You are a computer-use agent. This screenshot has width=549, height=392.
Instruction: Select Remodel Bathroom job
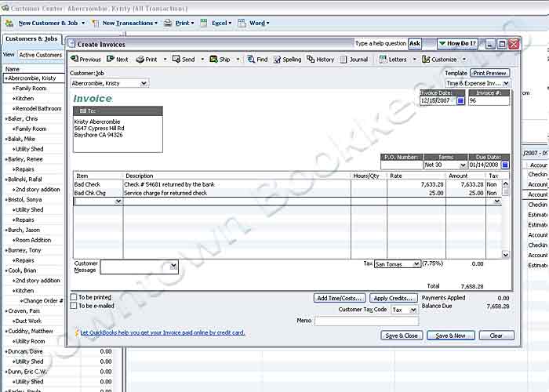(x=38, y=108)
